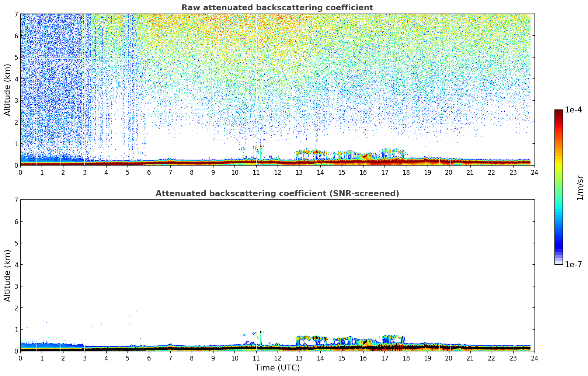This screenshot has height=376, width=588.
Task: Click altitude tick "2" on the raw plot
Action: click(16, 122)
